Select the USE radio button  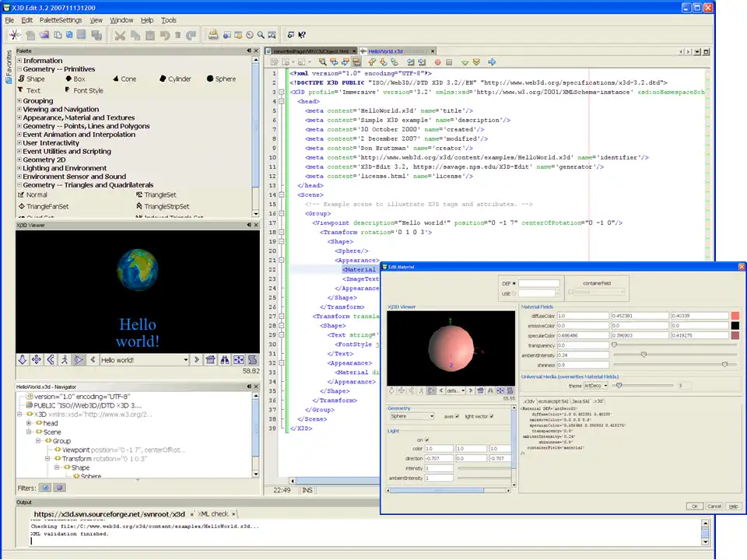tap(514, 293)
